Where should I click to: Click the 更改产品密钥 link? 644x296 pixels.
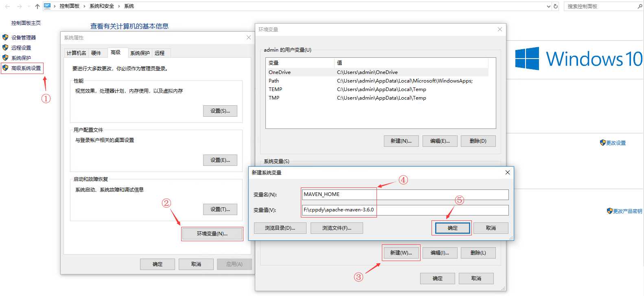coord(628,211)
